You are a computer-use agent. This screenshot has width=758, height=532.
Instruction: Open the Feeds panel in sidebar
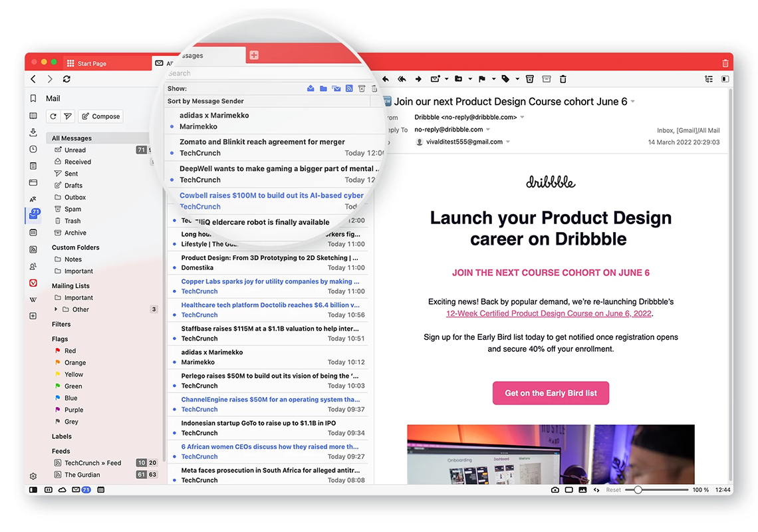pyautogui.click(x=33, y=250)
